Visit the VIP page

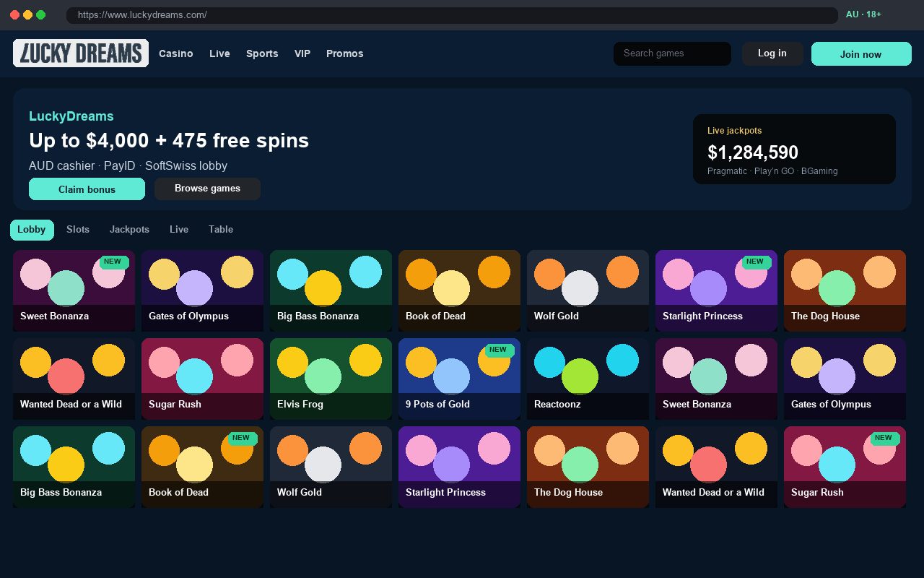(302, 53)
